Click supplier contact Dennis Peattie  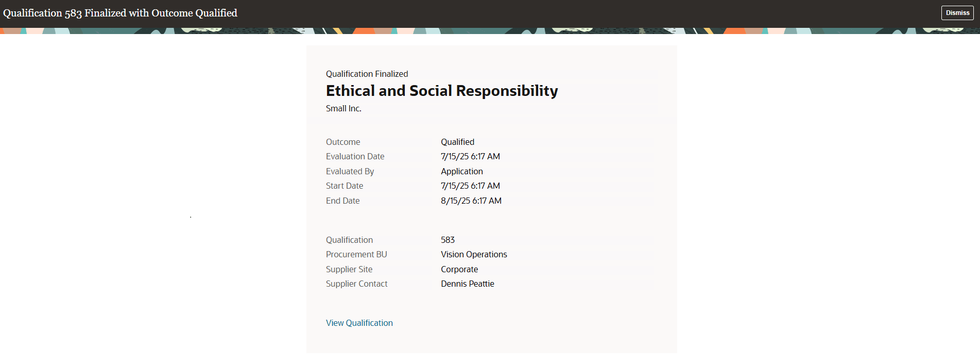tap(468, 284)
